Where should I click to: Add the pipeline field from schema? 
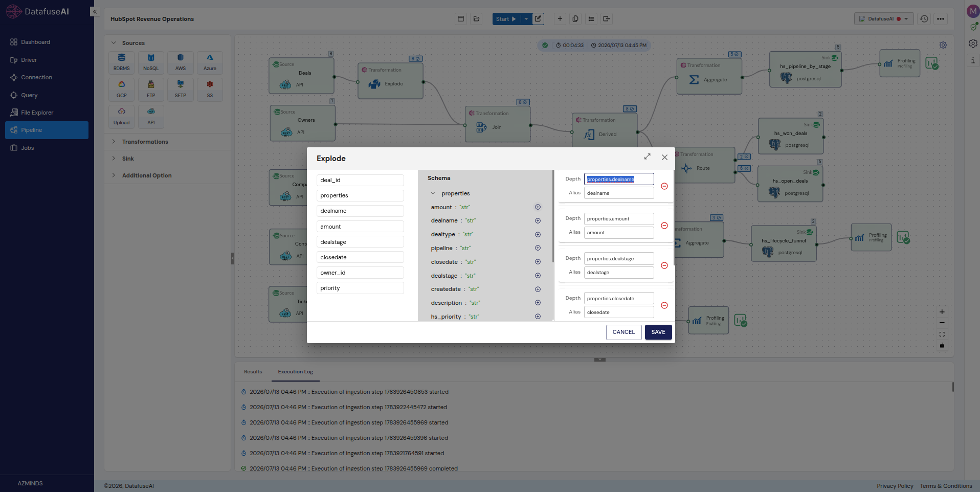(x=538, y=248)
